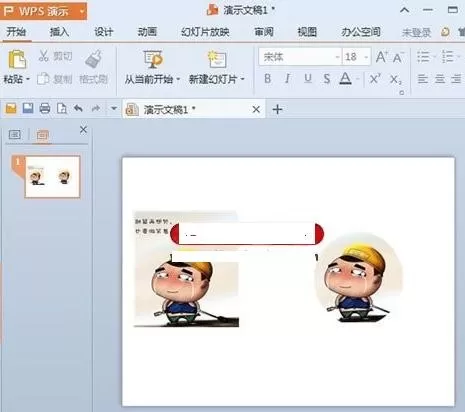Switch to slide thumbnails view in panel
The image size is (465, 412).
pyautogui.click(x=42, y=135)
